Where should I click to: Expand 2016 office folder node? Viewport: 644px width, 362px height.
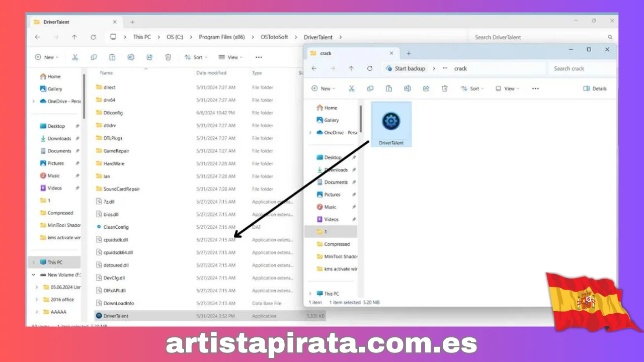pos(37,300)
